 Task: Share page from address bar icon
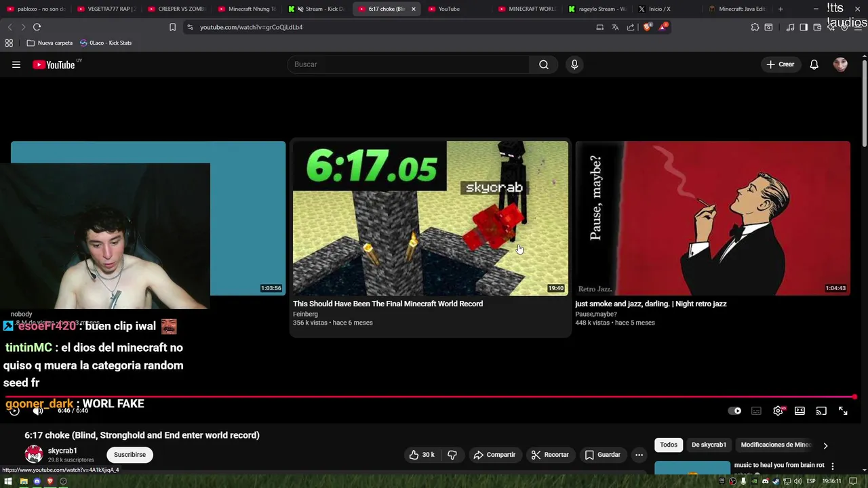[631, 27]
